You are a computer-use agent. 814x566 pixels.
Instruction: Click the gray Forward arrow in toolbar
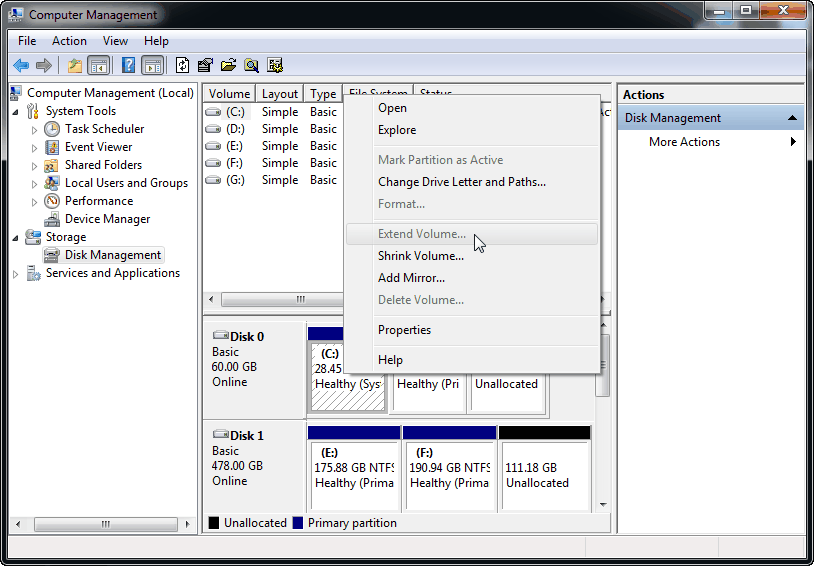44,65
